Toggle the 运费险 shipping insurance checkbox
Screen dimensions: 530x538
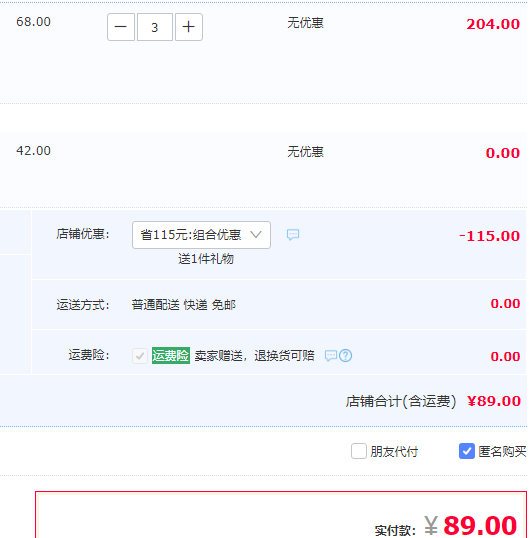pyautogui.click(x=140, y=356)
